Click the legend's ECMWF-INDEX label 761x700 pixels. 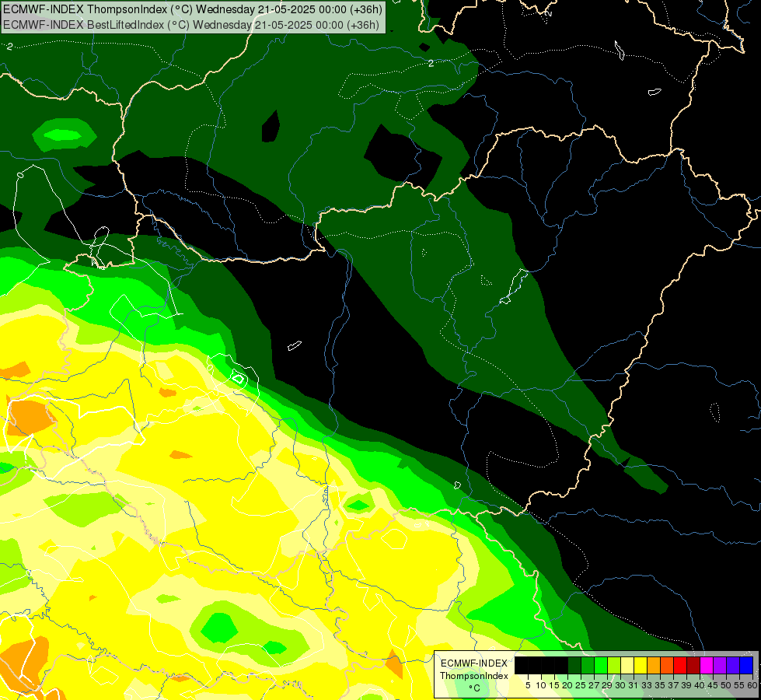tap(473, 663)
